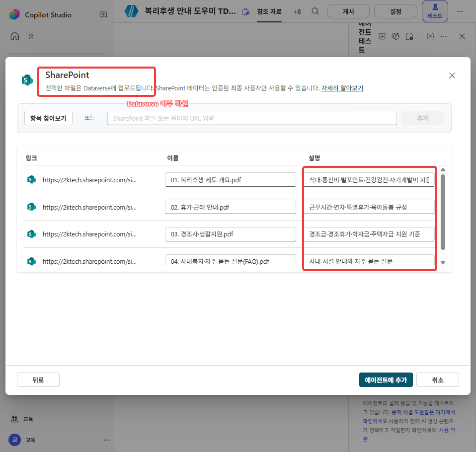The image size is (476, 452).
Task: Click the 설정 settings button
Action: 396,11
